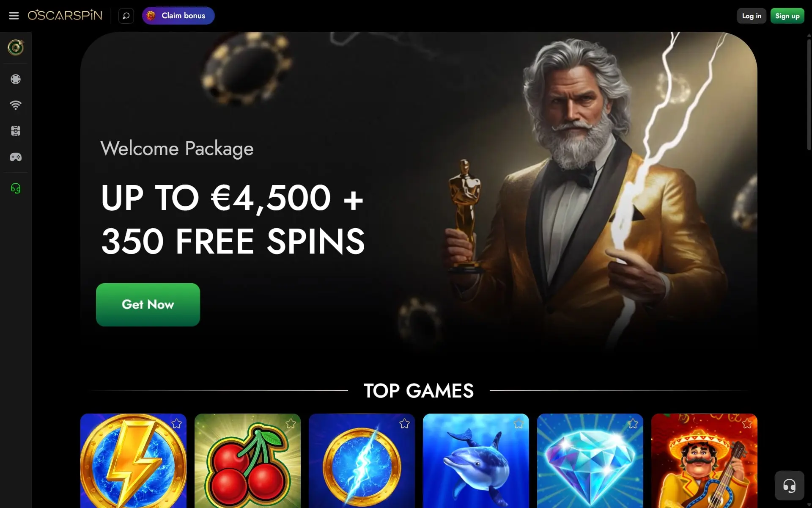Favorite the diamond game tile
This screenshot has width=812, height=508.
pos(633,424)
